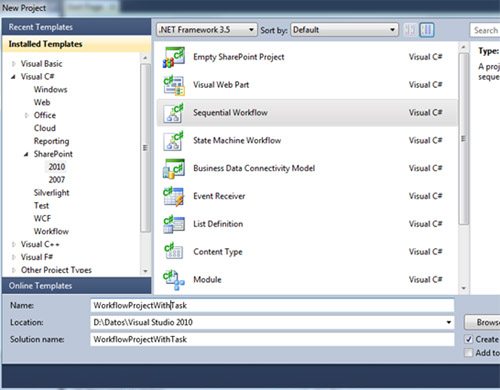The width and height of the screenshot is (500, 390).
Task: Expand the Visual Basic tree node
Action: (13, 64)
